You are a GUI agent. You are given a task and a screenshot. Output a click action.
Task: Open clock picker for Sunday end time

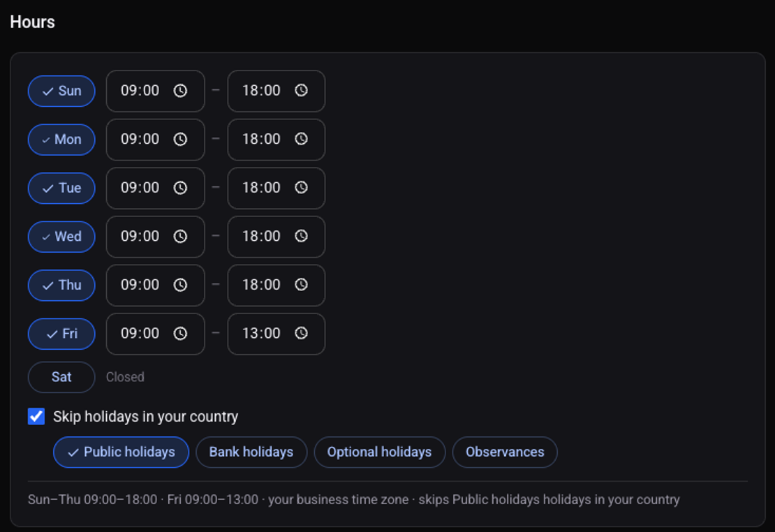click(302, 90)
